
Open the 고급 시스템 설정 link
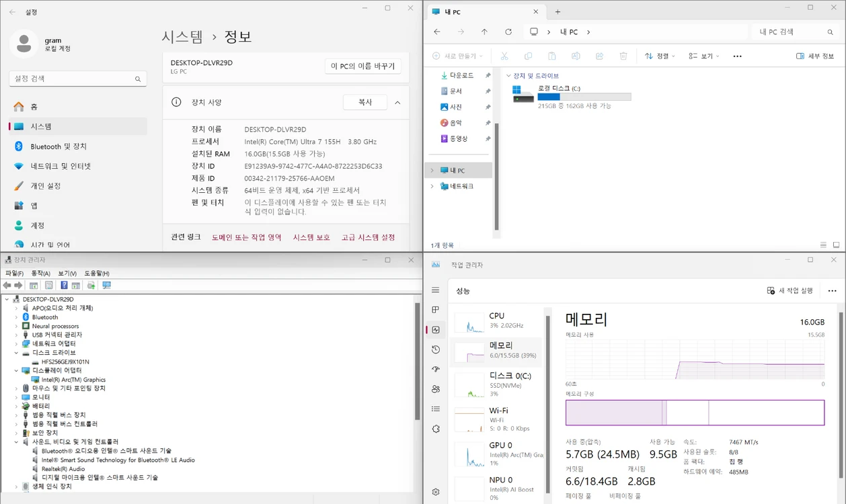(368, 237)
